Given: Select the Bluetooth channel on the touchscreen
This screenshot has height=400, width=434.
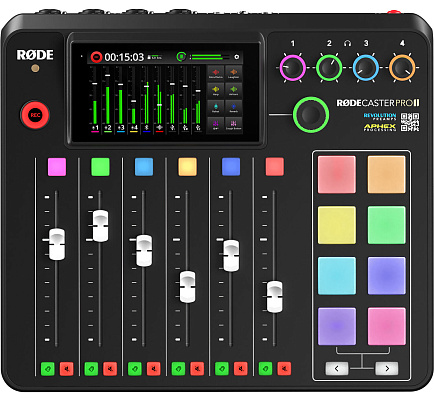Looking at the screenshot, I should 146,128.
